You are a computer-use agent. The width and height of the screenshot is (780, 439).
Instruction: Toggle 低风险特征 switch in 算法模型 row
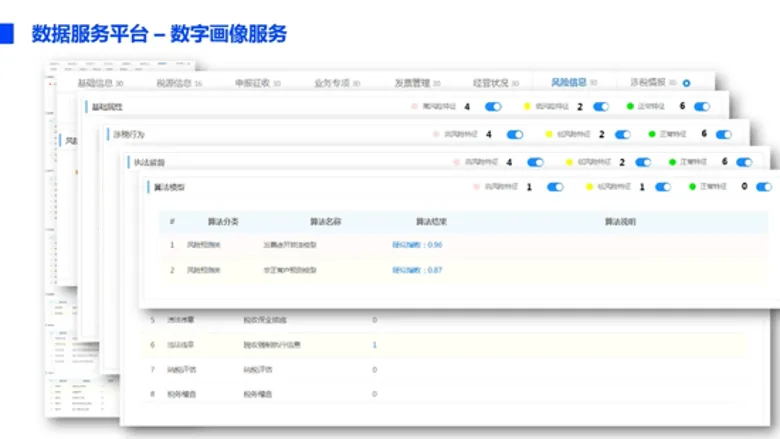pos(663,187)
